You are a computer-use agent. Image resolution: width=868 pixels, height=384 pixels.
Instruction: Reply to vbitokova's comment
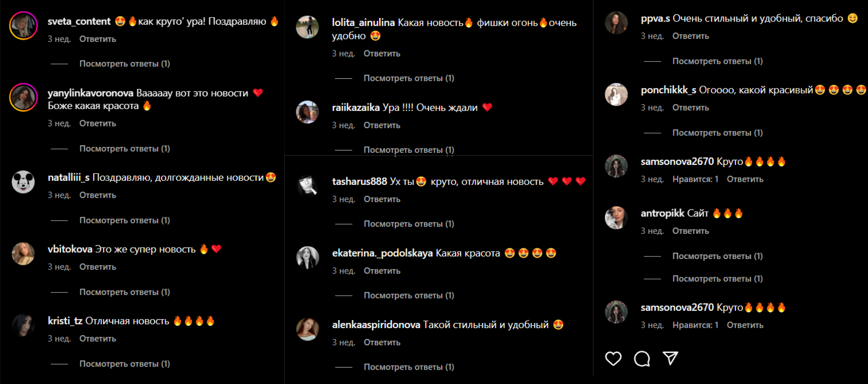[97, 267]
